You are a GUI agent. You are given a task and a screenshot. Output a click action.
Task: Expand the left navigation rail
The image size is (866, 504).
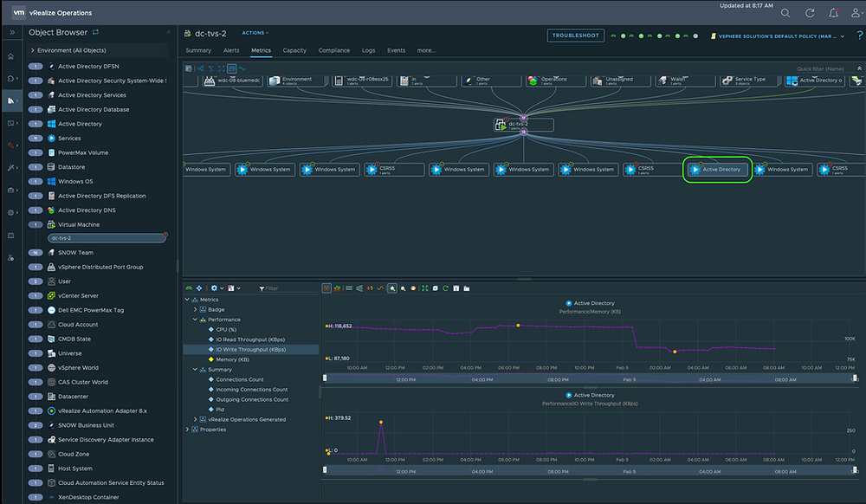coord(11,33)
